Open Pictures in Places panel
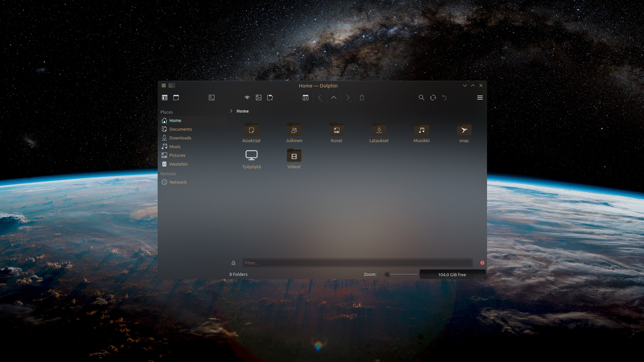 (193, 155)
